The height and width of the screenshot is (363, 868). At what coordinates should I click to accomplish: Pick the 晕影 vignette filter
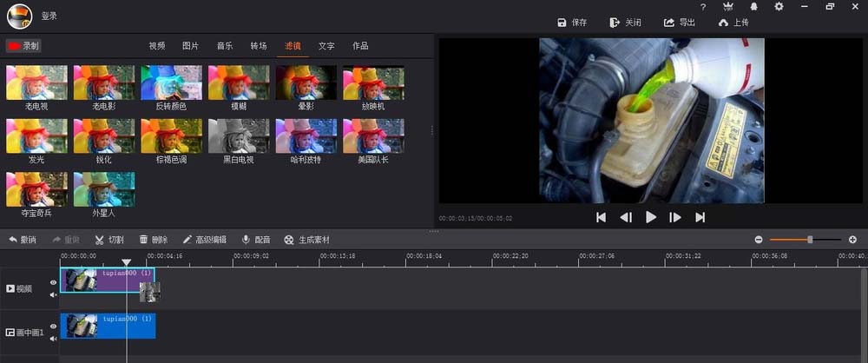pos(306,82)
